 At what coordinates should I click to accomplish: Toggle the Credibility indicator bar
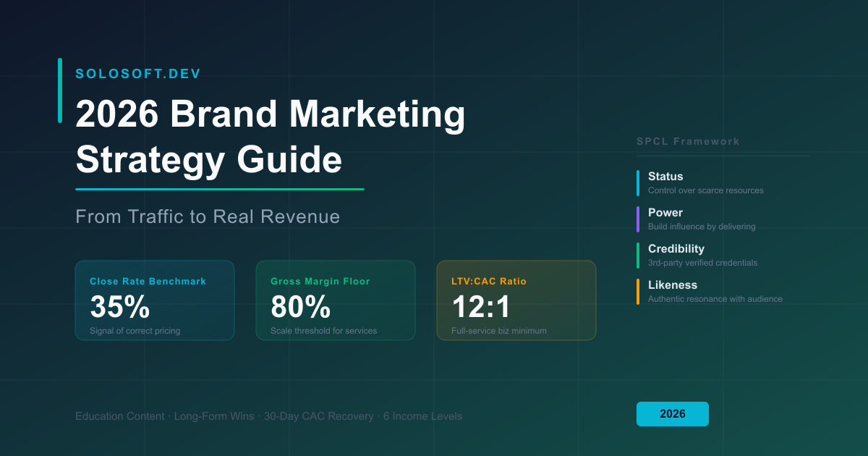pyautogui.click(x=637, y=255)
